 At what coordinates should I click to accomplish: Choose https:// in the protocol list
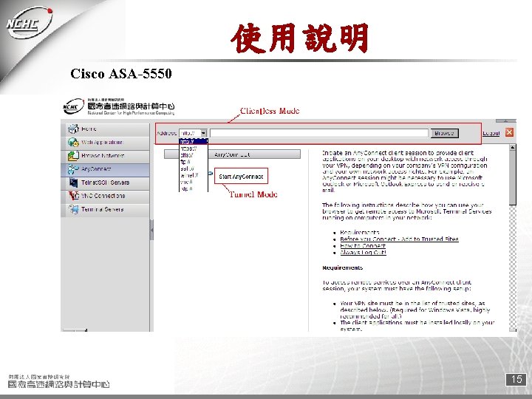[x=194, y=149]
